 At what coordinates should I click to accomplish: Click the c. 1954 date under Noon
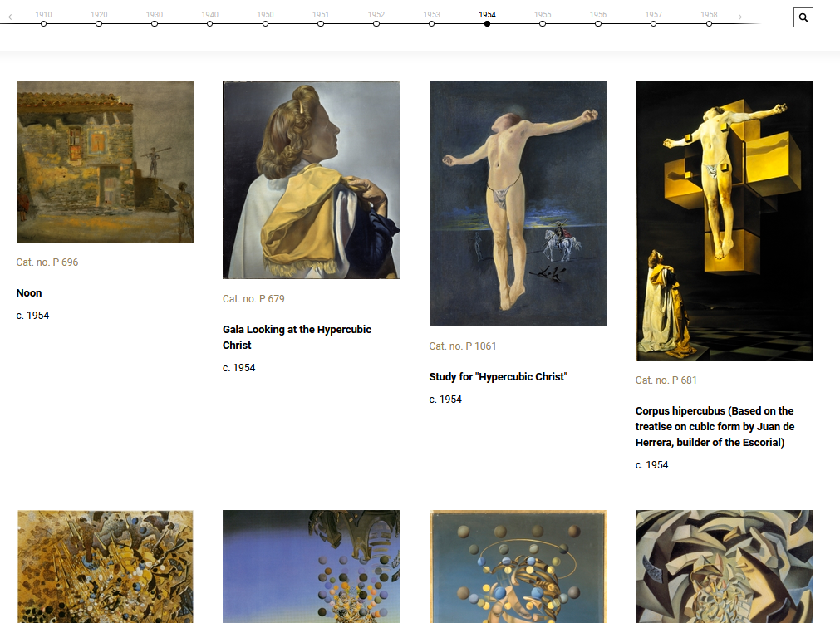32,316
